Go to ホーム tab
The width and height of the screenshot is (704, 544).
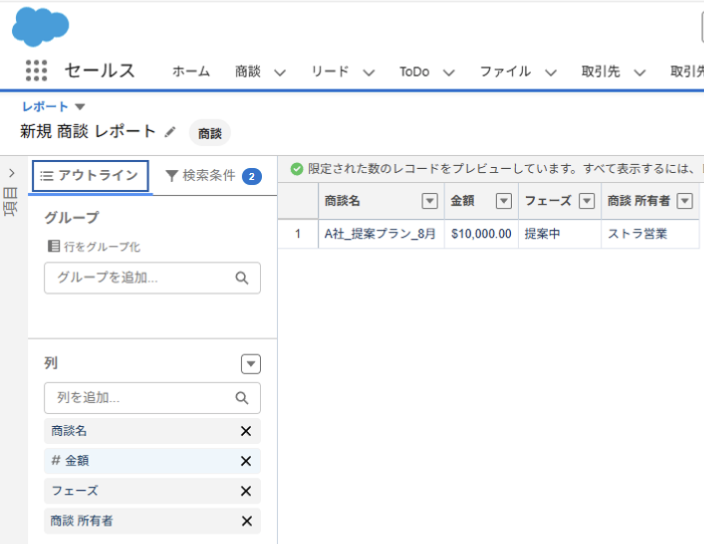click(191, 71)
